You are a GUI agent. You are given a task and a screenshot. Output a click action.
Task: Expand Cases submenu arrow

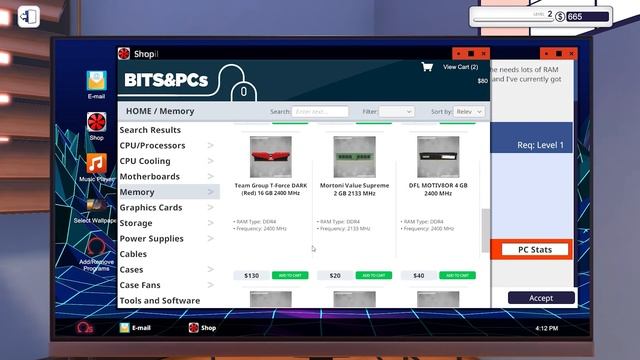[x=211, y=269]
